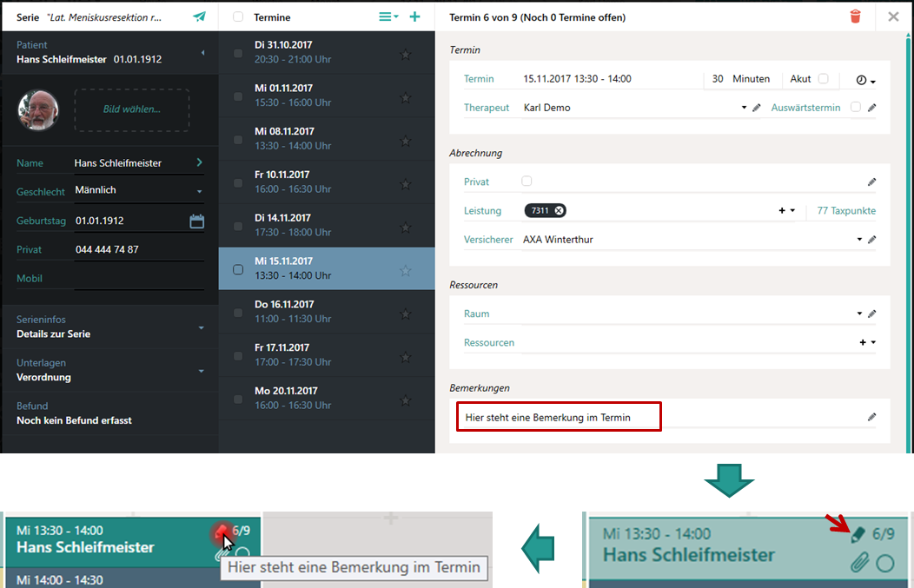Click pencil icon next to Versicherer

tap(872, 240)
